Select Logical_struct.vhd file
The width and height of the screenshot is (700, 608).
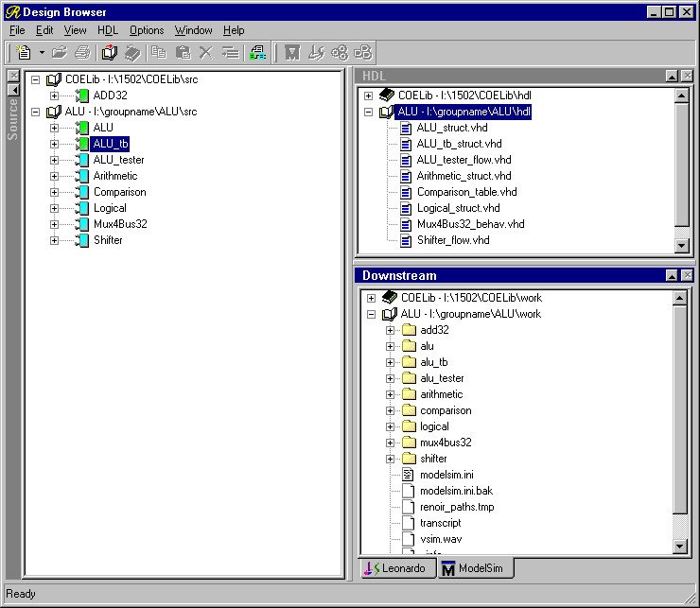(x=459, y=208)
